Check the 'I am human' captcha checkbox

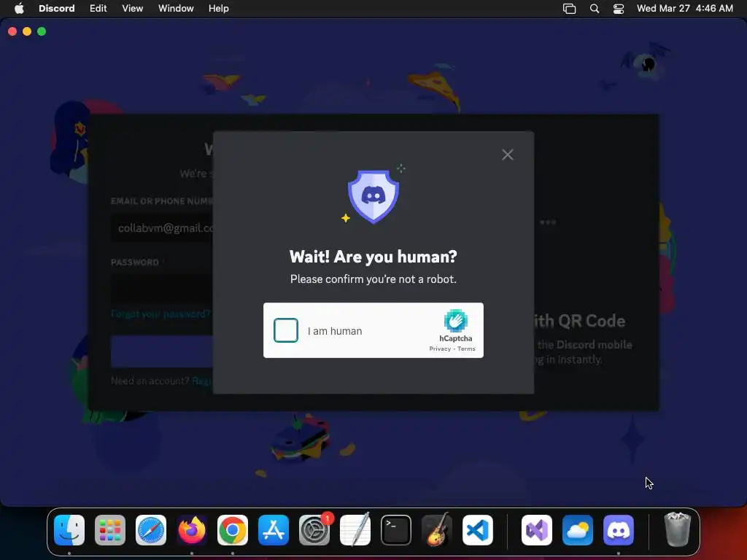tap(286, 330)
